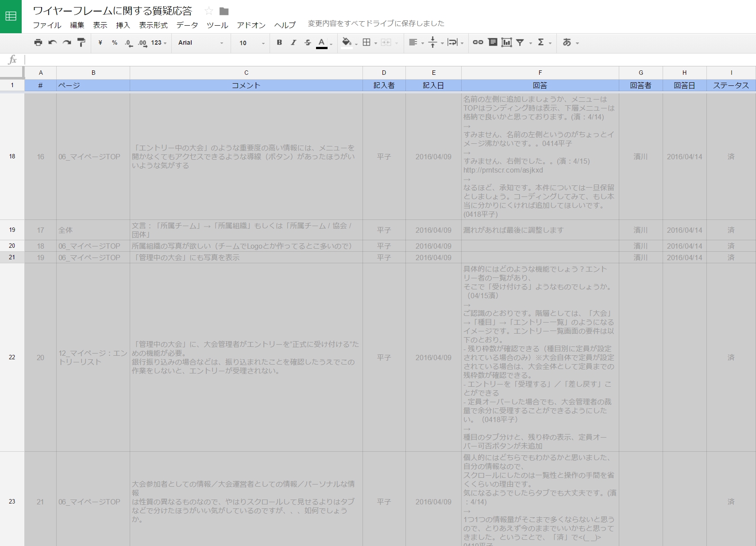Image resolution: width=756 pixels, height=546 pixels.
Task: Select cell 「管理中の大会」にも写真を表示
Action: [x=246, y=258]
